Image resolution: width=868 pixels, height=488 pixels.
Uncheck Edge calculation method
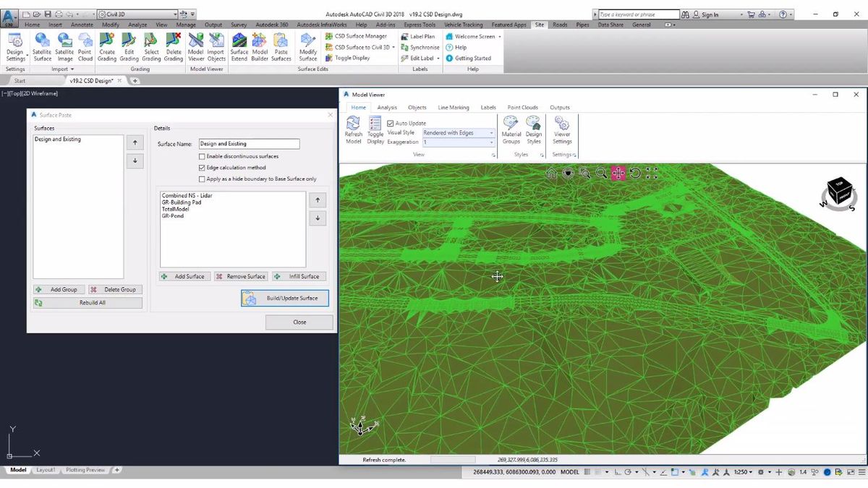(x=202, y=168)
